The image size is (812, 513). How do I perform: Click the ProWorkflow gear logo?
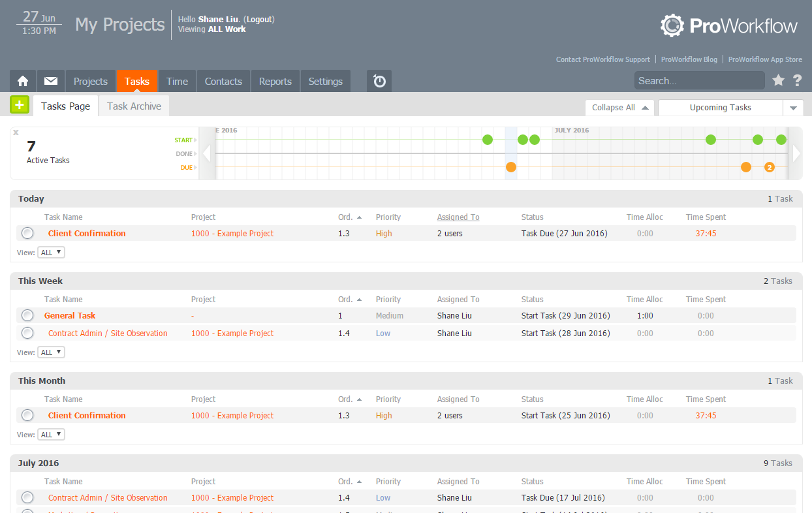point(671,25)
